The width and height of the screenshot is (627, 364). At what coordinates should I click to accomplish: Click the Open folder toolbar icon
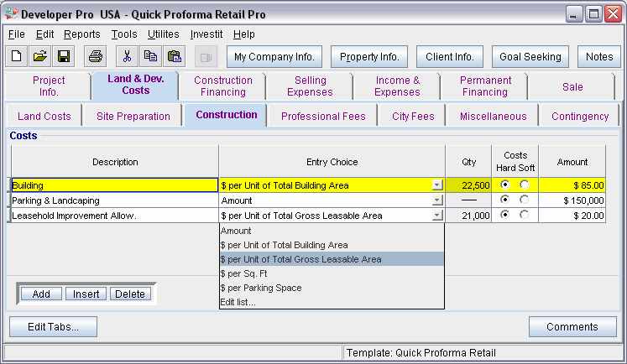pyautogui.click(x=40, y=56)
